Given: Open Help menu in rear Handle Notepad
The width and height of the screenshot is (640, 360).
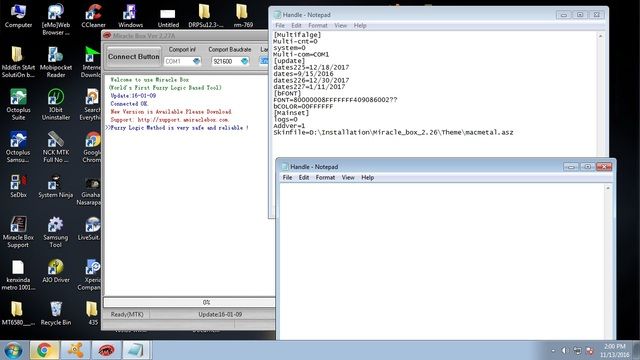Looking at the screenshot, I should [x=360, y=25].
